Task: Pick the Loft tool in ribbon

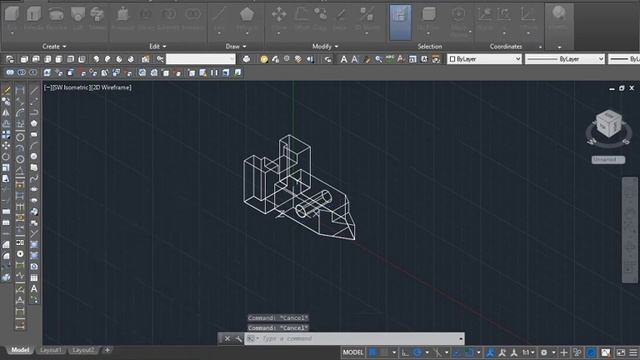Action: point(78,19)
